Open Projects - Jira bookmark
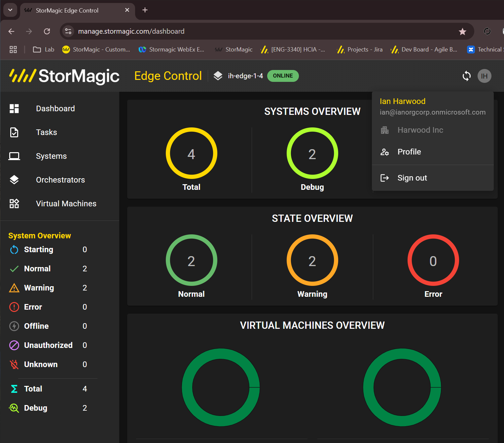The image size is (504, 443). tap(360, 50)
